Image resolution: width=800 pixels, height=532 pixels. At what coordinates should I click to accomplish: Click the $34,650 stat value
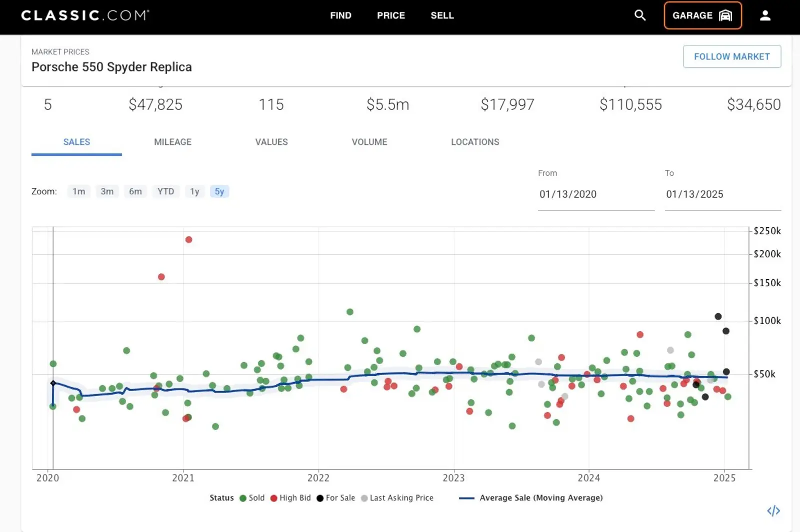click(753, 104)
